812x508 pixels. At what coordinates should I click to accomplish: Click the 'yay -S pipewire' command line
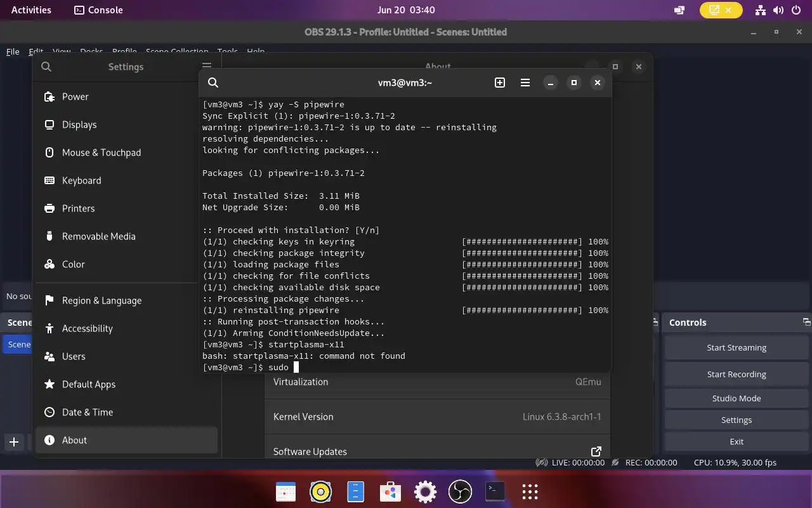[273, 104]
